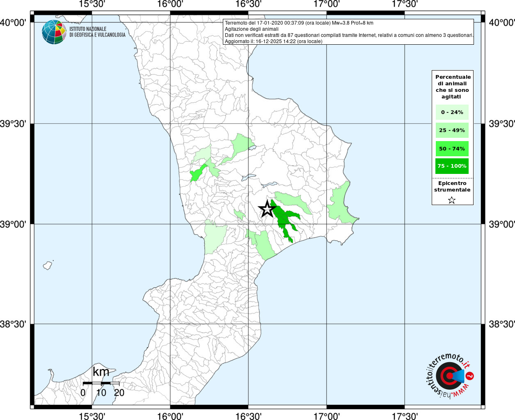Click the bright green municipality in the west
This screenshot has height=420, width=515.
coord(197,173)
